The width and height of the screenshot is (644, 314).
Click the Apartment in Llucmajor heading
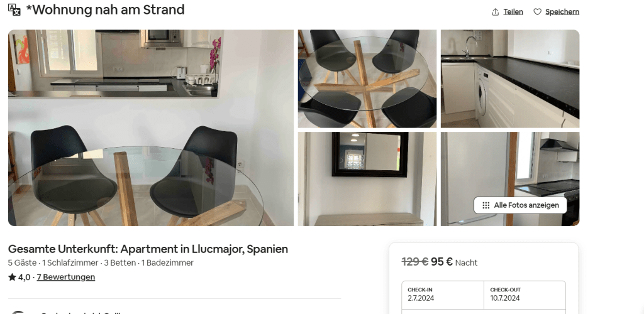click(148, 249)
